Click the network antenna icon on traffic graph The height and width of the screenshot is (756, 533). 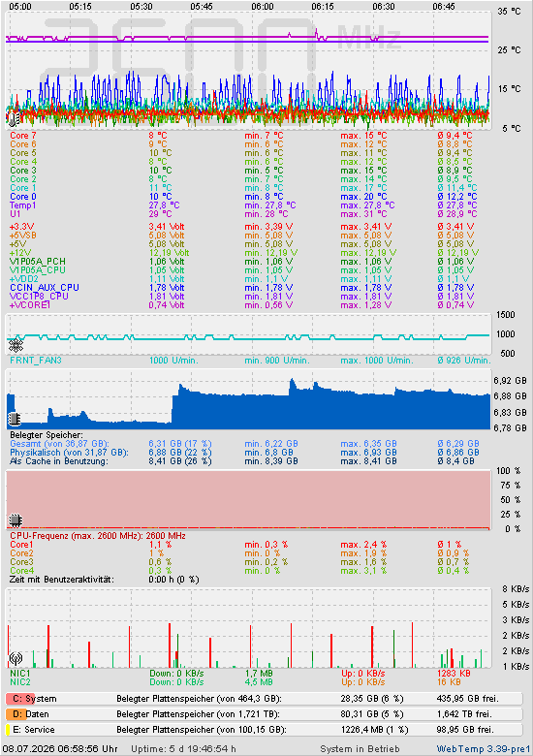click(16, 658)
